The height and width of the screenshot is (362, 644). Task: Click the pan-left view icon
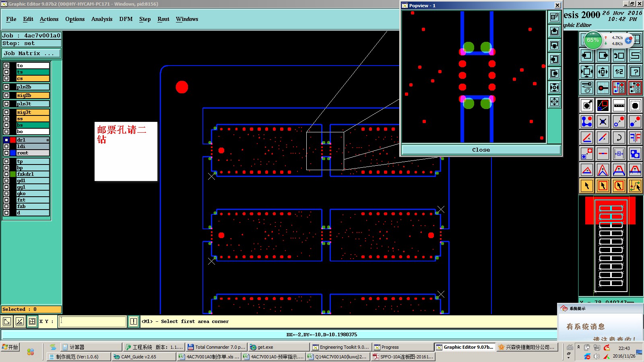click(x=587, y=56)
